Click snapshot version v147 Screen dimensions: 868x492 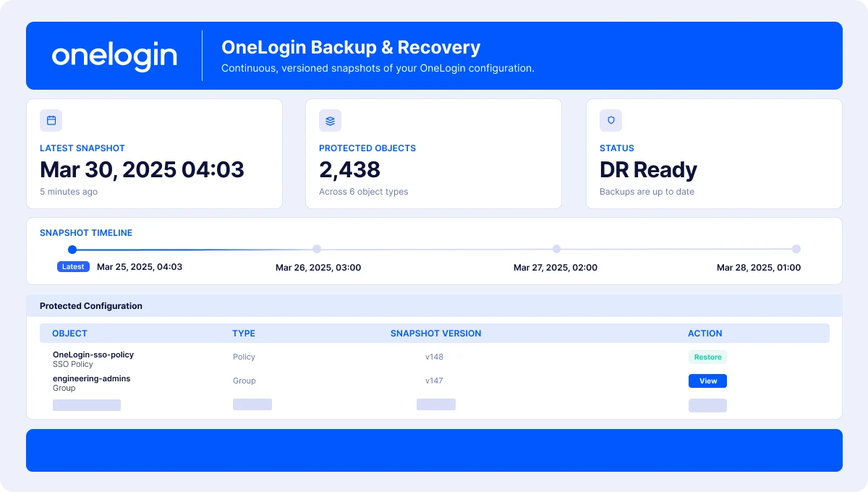point(435,381)
